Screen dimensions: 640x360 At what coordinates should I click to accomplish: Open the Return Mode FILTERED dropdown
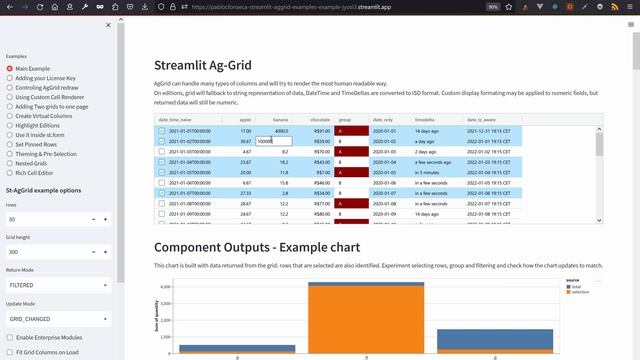click(58, 285)
